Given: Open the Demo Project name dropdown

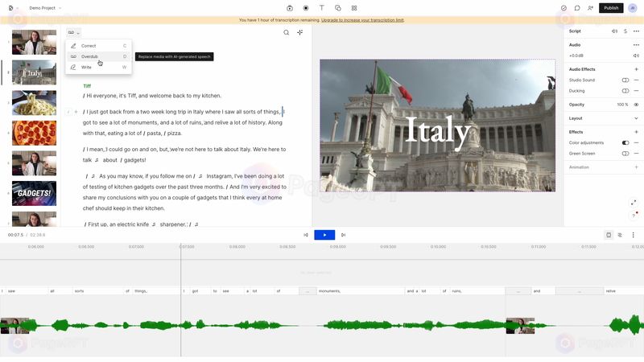Looking at the screenshot, I should point(45,8).
